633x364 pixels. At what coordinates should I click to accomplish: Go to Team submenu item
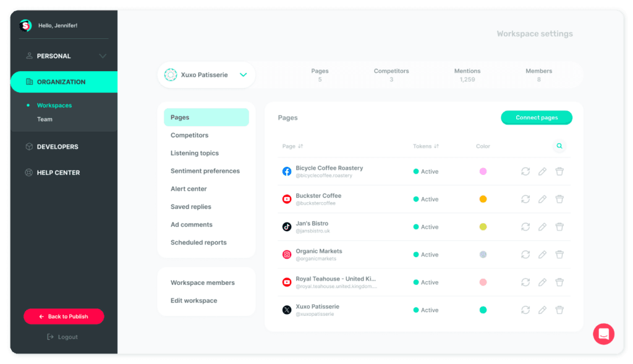[x=45, y=119]
